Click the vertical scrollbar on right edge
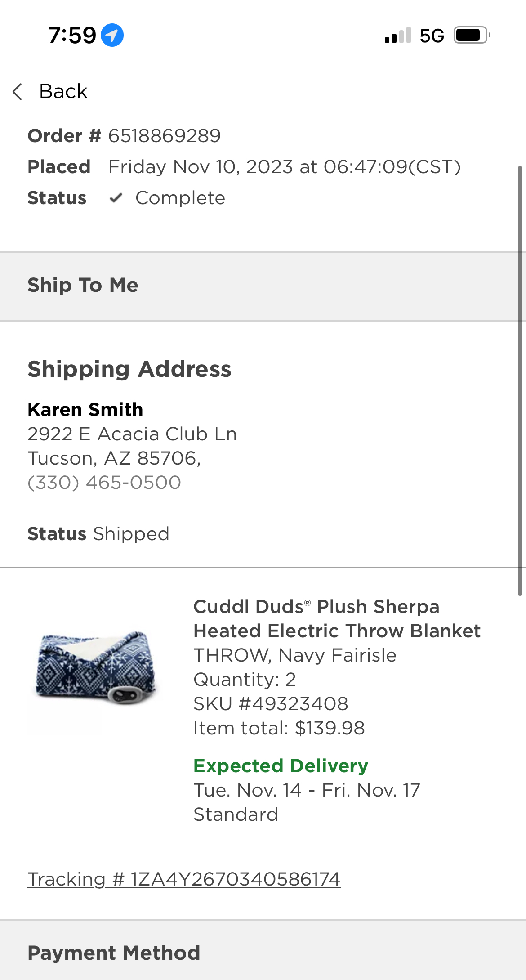The height and width of the screenshot is (980, 526). coord(520,381)
